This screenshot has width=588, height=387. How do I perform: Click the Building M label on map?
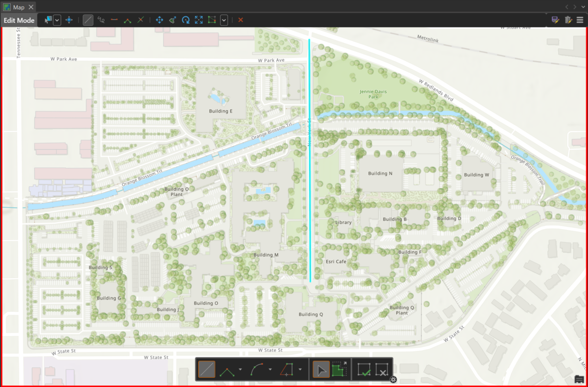pyautogui.click(x=266, y=255)
